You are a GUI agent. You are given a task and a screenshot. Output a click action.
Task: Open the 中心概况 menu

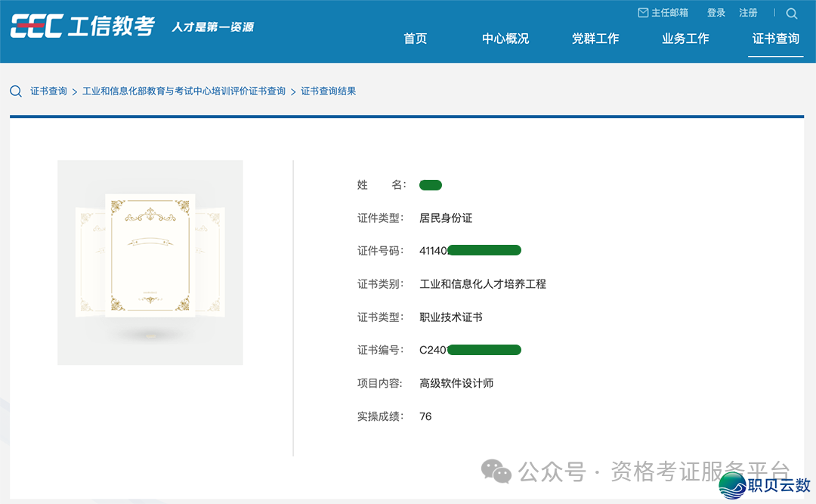tap(505, 39)
